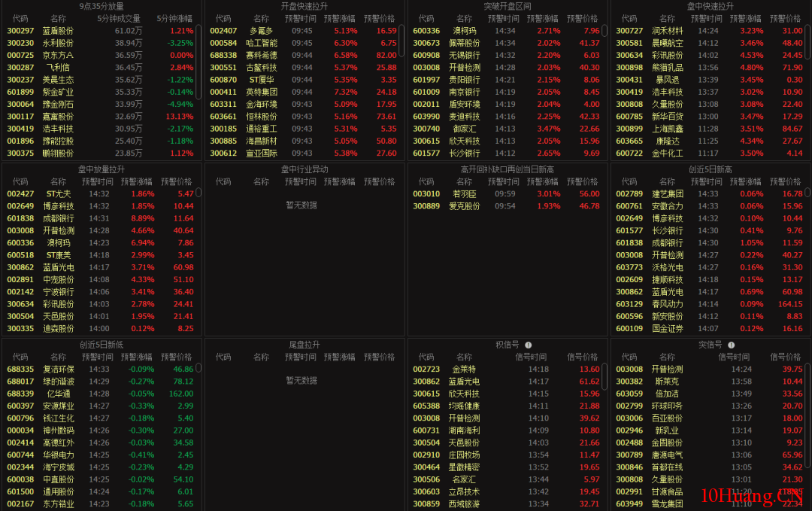
Task: Select the 9点35分放量 panel header
Action: tap(100, 6)
